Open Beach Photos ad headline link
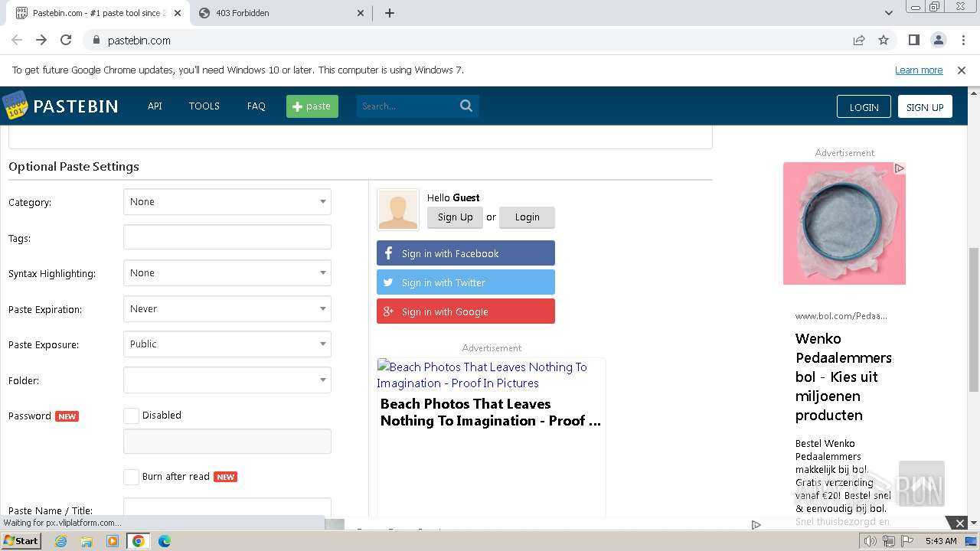The image size is (980, 551). pos(491,412)
